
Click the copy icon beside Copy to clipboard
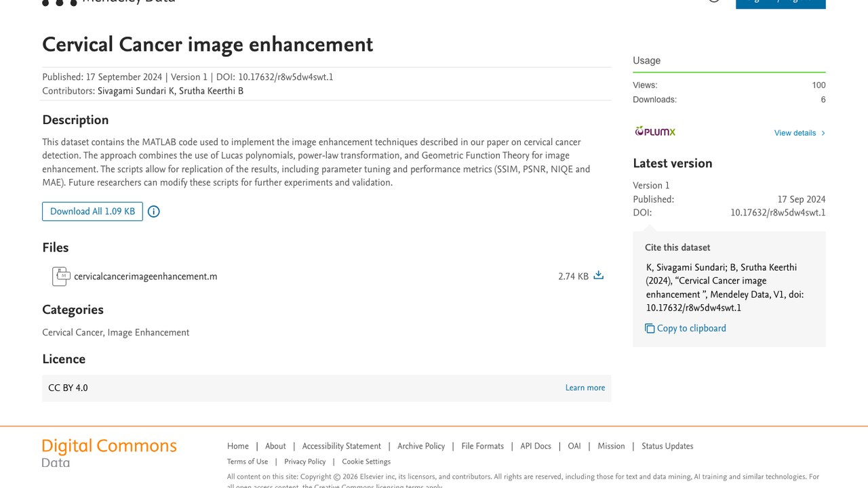(650, 329)
